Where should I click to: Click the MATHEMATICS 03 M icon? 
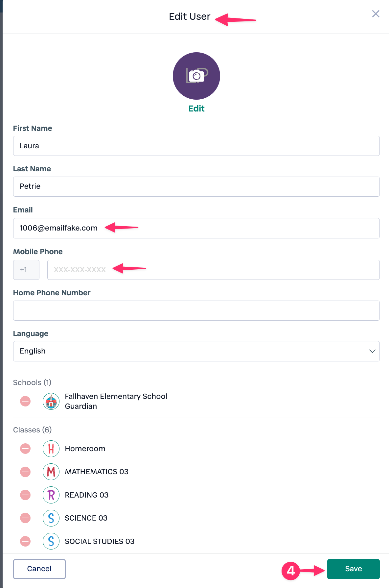pos(51,472)
